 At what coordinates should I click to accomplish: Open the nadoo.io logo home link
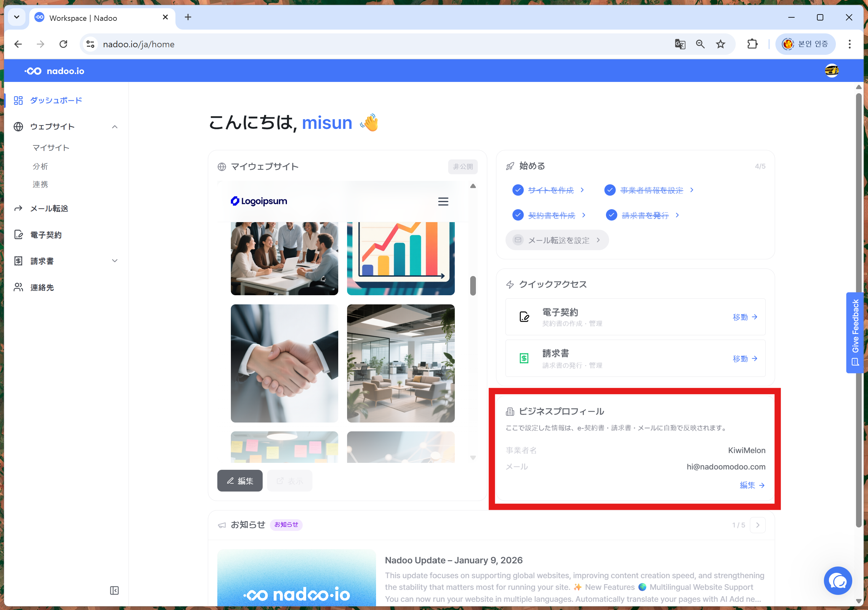54,71
